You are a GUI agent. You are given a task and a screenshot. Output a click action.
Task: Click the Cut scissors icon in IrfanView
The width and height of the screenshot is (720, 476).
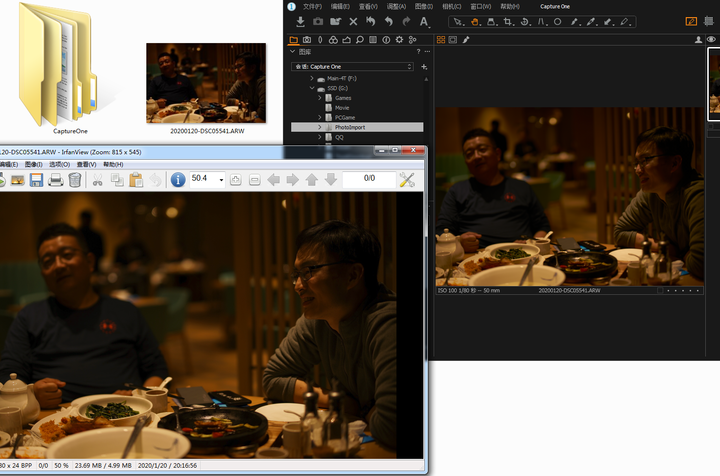coord(98,179)
